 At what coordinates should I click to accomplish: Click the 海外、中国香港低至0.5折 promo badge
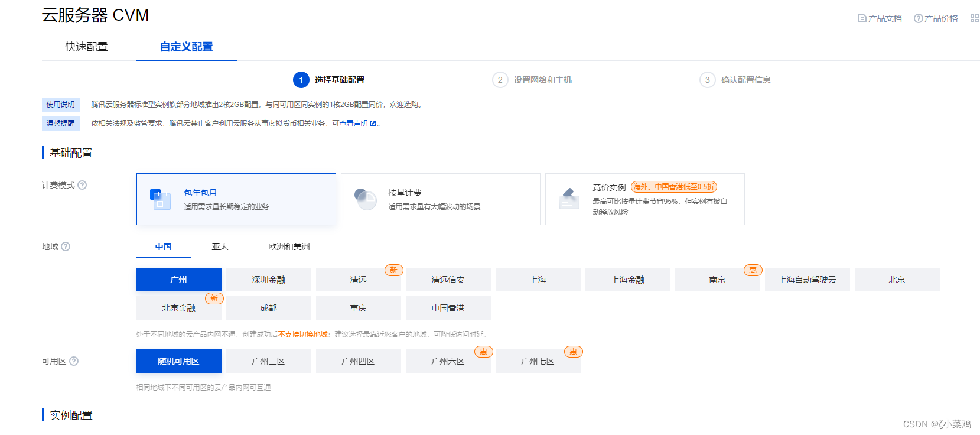tap(674, 187)
